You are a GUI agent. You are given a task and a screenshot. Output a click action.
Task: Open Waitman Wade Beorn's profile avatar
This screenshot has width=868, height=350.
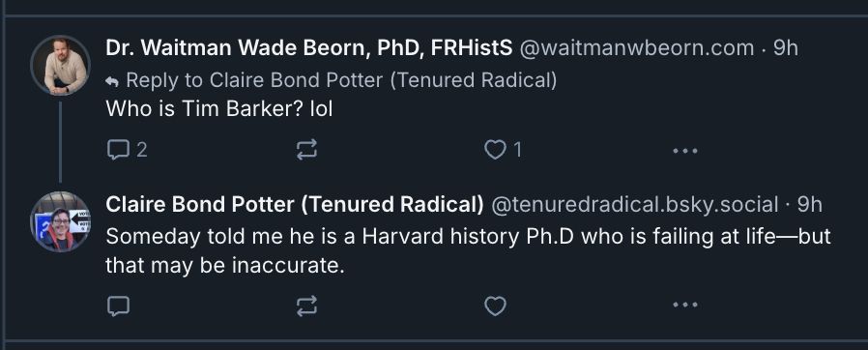pos(60,66)
